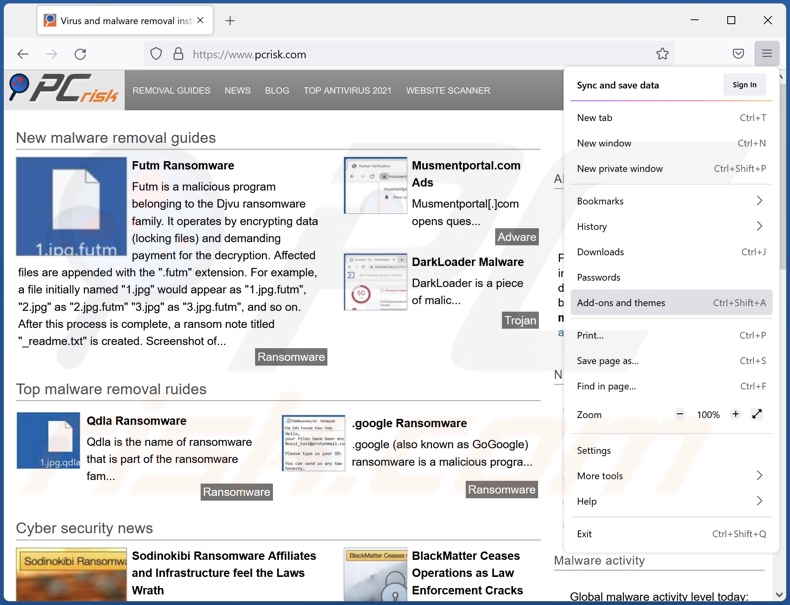
Task: Click the 100% zoom reset level
Action: 708,414
